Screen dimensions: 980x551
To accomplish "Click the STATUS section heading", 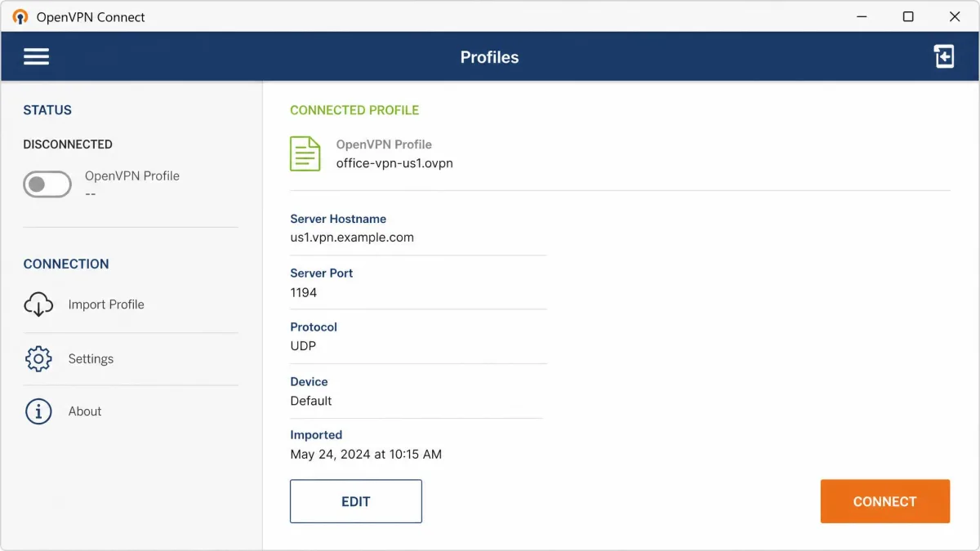I will pos(47,110).
